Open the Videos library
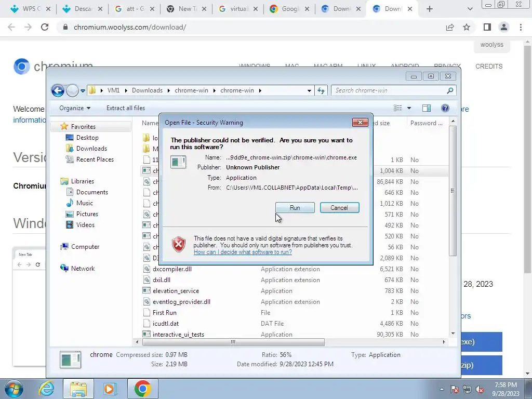 click(x=86, y=224)
